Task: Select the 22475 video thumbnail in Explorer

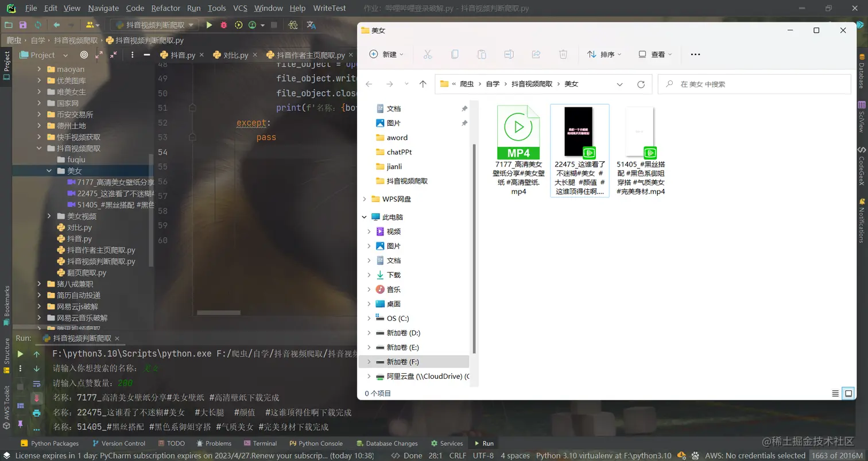Action: tap(579, 150)
